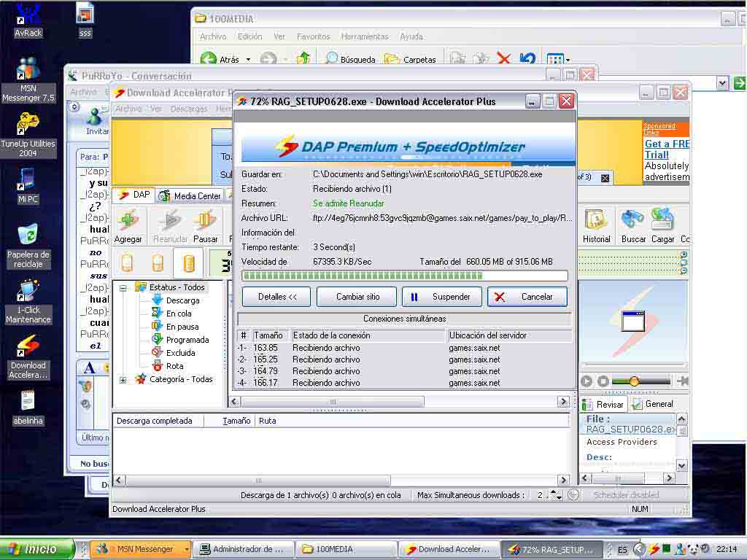Screen dimensions: 747x560
Task: Switch to the Media Center tab
Action: (191, 195)
